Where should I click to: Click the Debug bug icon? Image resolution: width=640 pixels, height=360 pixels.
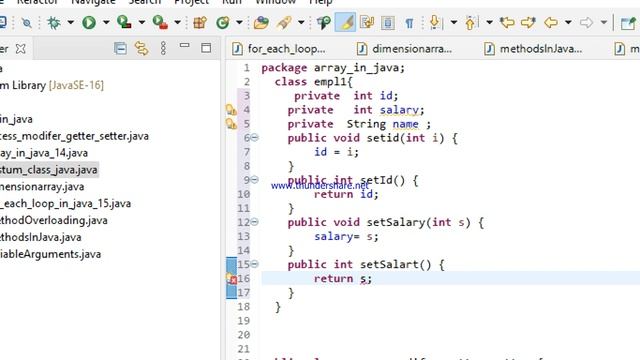[x=53, y=22]
